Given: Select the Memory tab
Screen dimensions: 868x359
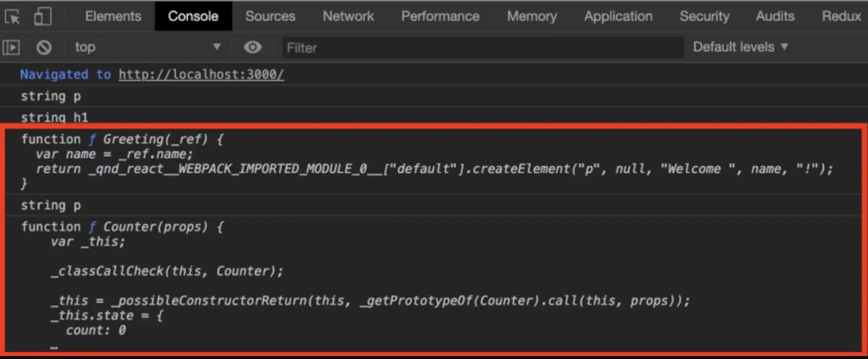Looking at the screenshot, I should click(532, 16).
